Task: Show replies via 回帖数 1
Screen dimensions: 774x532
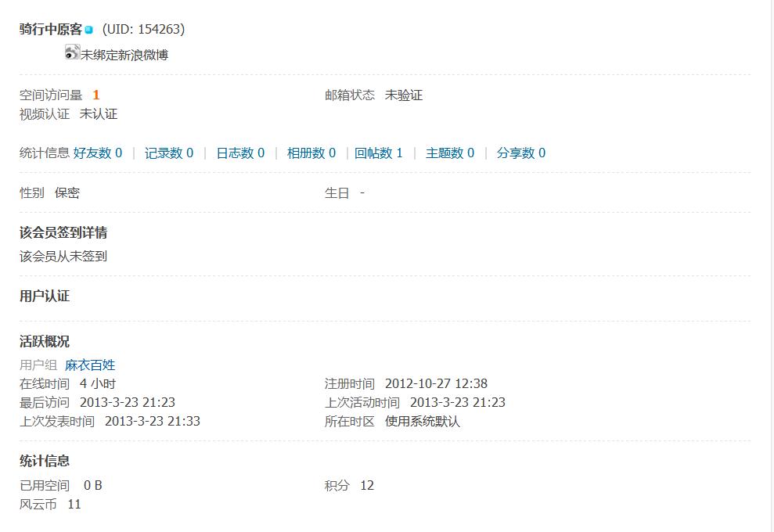Action: [379, 153]
